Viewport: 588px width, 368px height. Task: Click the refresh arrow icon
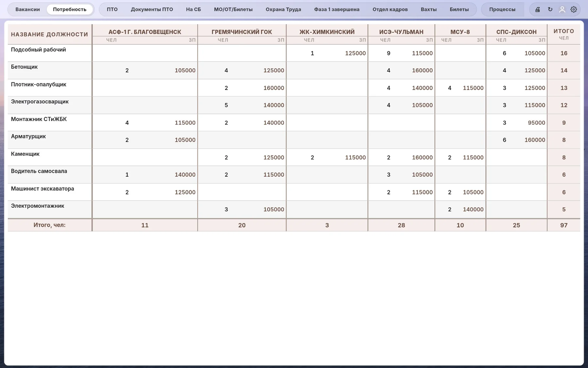point(550,9)
